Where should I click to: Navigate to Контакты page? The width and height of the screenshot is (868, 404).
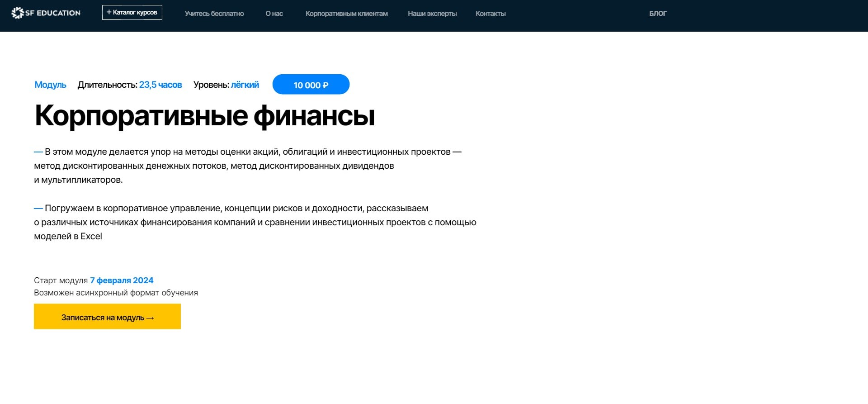(x=491, y=14)
